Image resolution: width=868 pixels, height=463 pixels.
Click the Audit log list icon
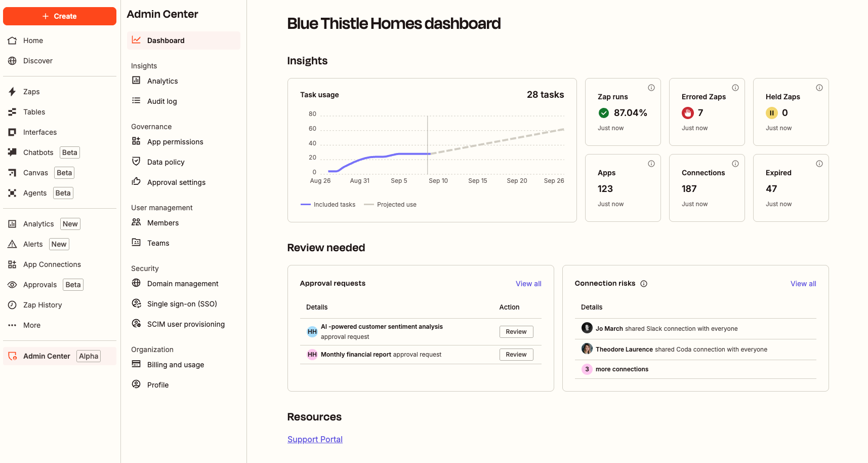point(136,101)
